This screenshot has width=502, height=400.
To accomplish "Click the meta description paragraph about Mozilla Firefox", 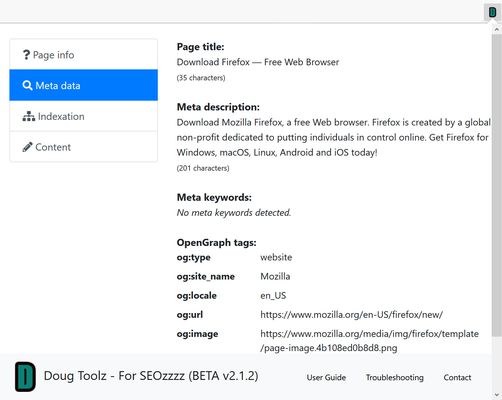I will click(334, 137).
